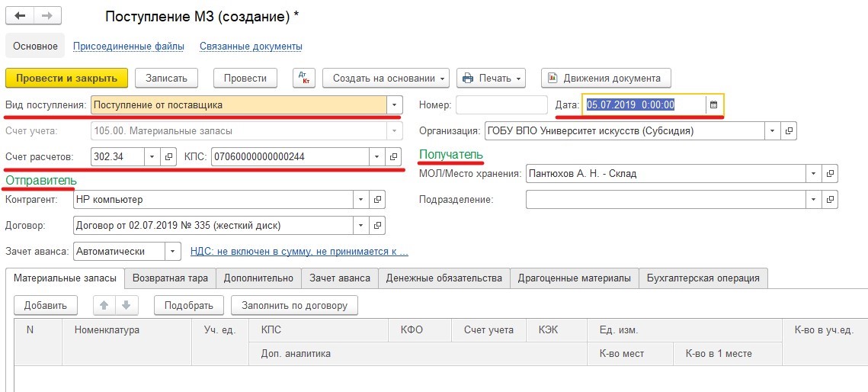
Task: Switch to the Бухгалтерская операция tab
Action: (x=703, y=278)
